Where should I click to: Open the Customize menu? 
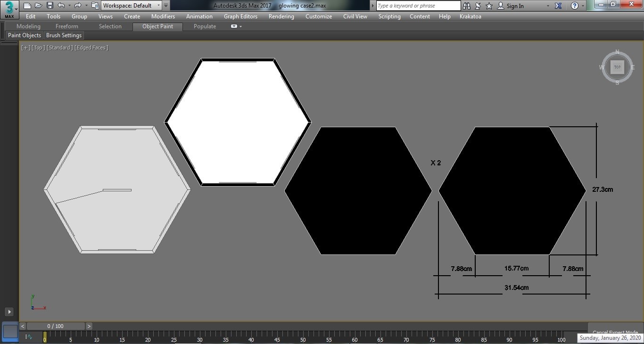(x=319, y=16)
